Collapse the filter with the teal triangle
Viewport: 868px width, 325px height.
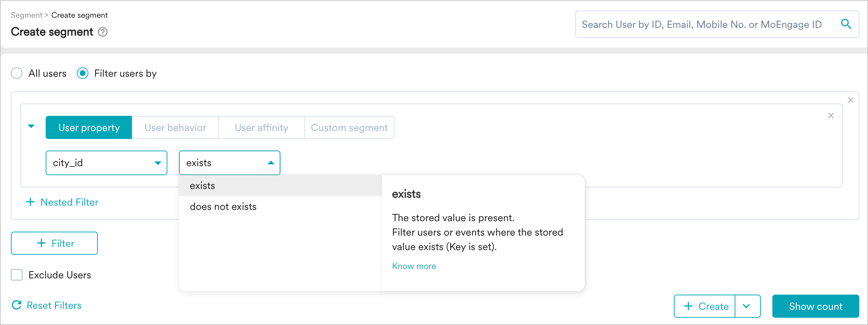(31, 126)
